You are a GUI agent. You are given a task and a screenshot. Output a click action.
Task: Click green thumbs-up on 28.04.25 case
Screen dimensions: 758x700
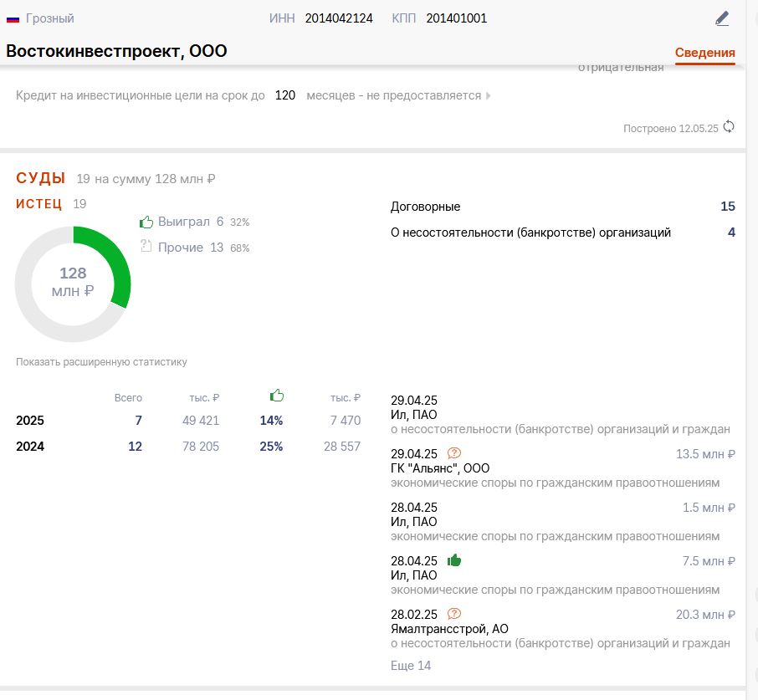(x=454, y=560)
